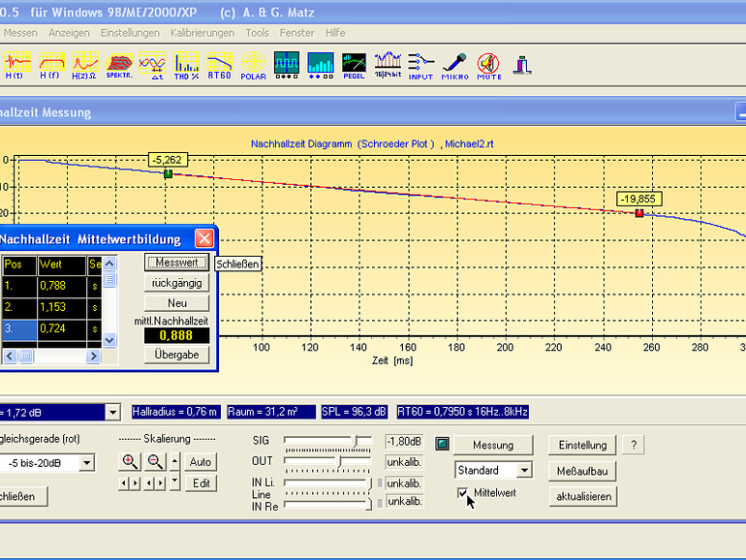Click the MIKRO microphone icon

pyautogui.click(x=454, y=65)
